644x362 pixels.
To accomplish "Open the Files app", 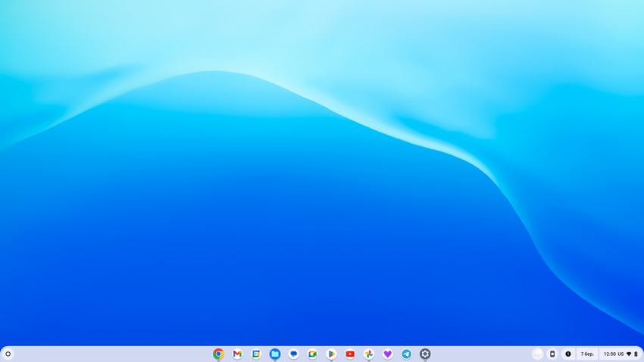I will coord(275,354).
